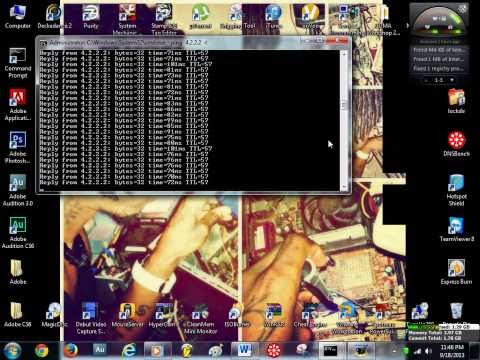The width and height of the screenshot is (480, 360).
Task: Launch the MagicDisc desktop shortcut
Action: 54,314
